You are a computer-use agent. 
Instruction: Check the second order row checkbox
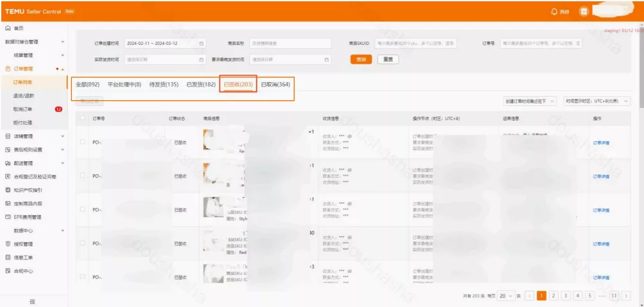[x=83, y=176]
